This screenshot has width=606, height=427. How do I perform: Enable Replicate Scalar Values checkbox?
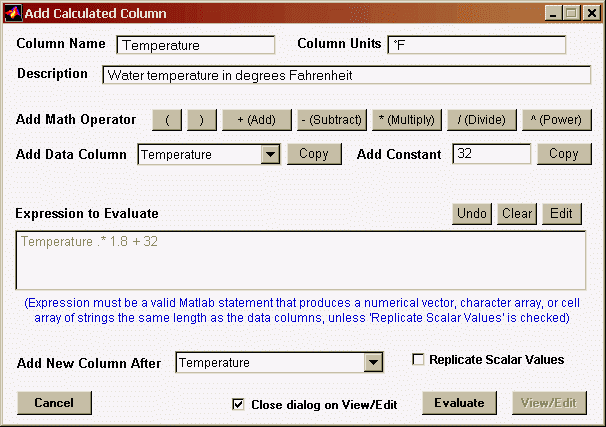pyautogui.click(x=419, y=360)
